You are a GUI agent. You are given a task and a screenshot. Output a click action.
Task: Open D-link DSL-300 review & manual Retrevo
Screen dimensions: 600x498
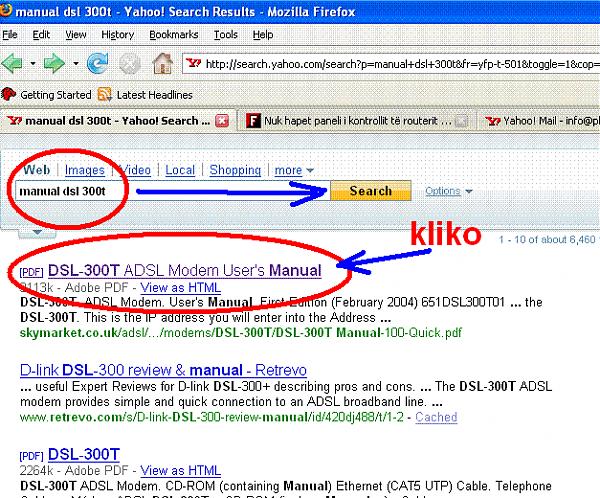[163, 370]
